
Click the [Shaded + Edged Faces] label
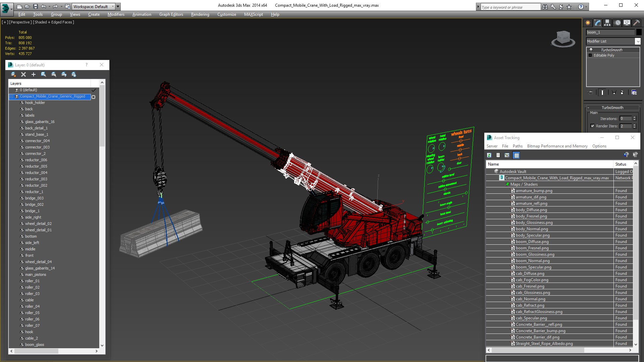(x=53, y=22)
